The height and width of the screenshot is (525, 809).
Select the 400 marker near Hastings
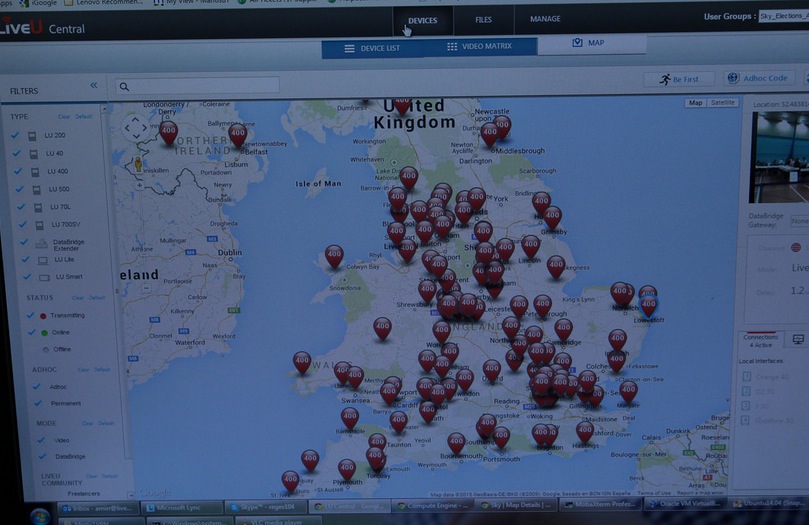585,432
